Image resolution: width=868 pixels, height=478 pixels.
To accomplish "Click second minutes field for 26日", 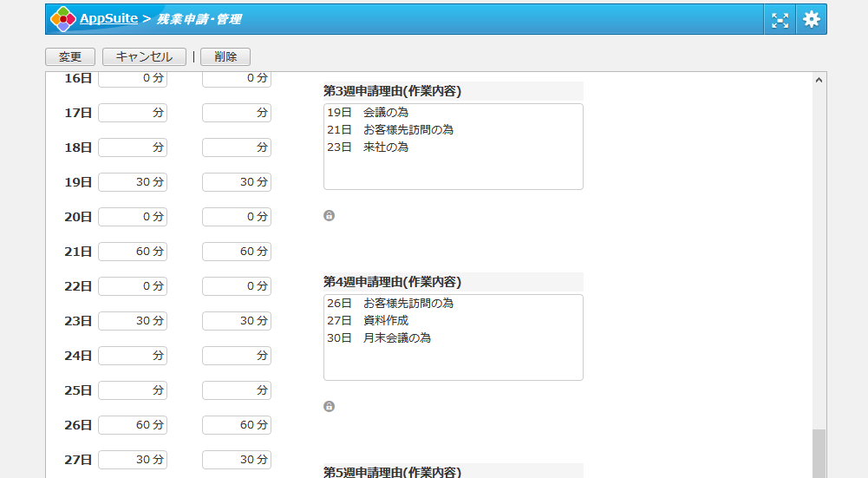I will click(x=236, y=425).
